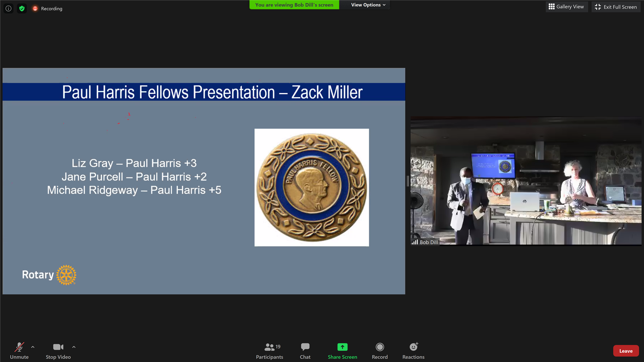
Task: Open the View Options dropdown
Action: tap(368, 5)
